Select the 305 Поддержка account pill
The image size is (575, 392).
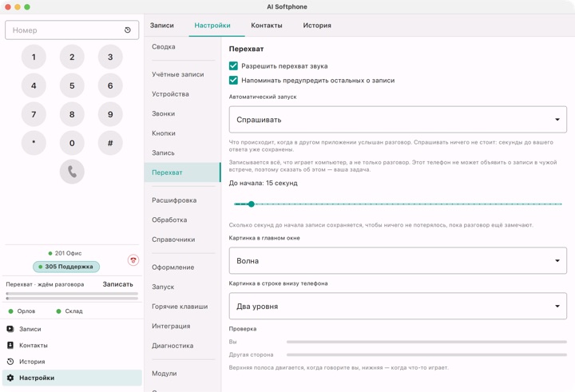tap(66, 267)
